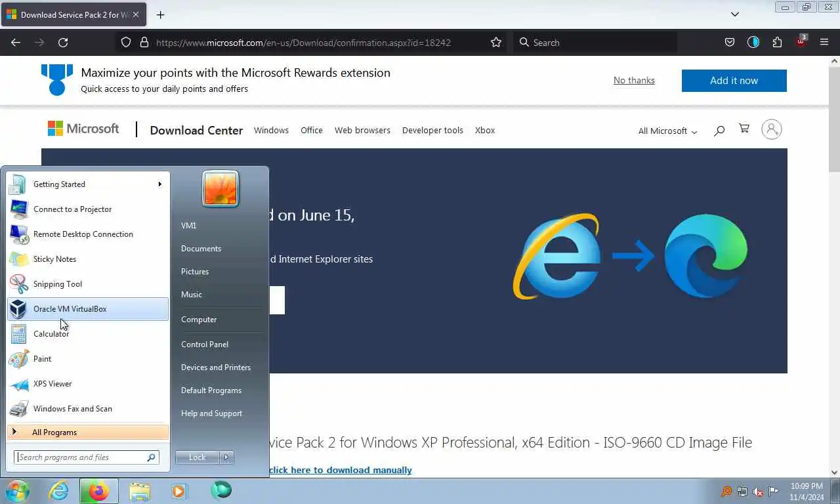
Task: Expand Getting Started submenu arrow
Action: 159,184
